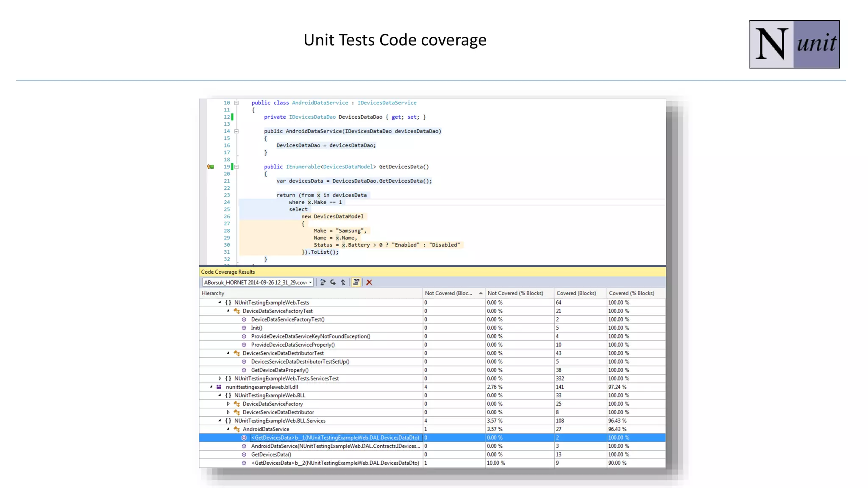Image resolution: width=868 pixels, height=488 pixels.
Task: Expand the DevicesServiceDataDestributor class node
Action: 228,412
